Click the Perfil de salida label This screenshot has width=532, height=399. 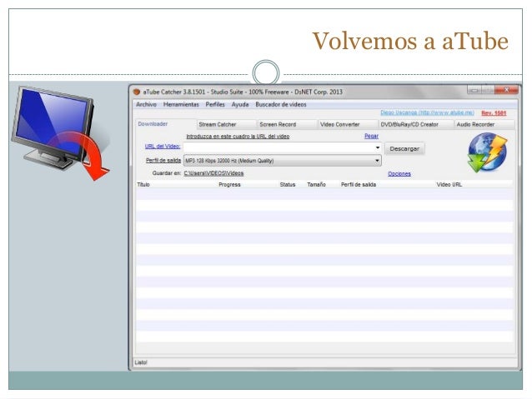(x=163, y=160)
